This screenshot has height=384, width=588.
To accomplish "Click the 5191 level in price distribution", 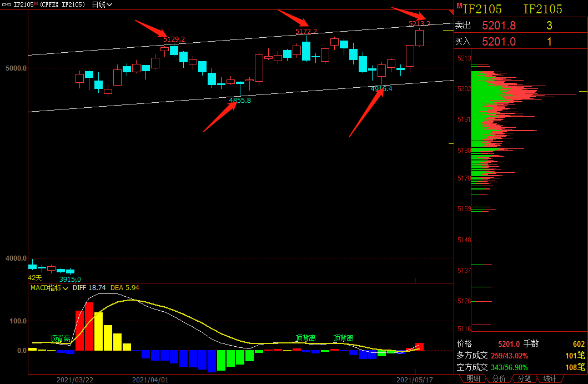I will click(x=464, y=119).
